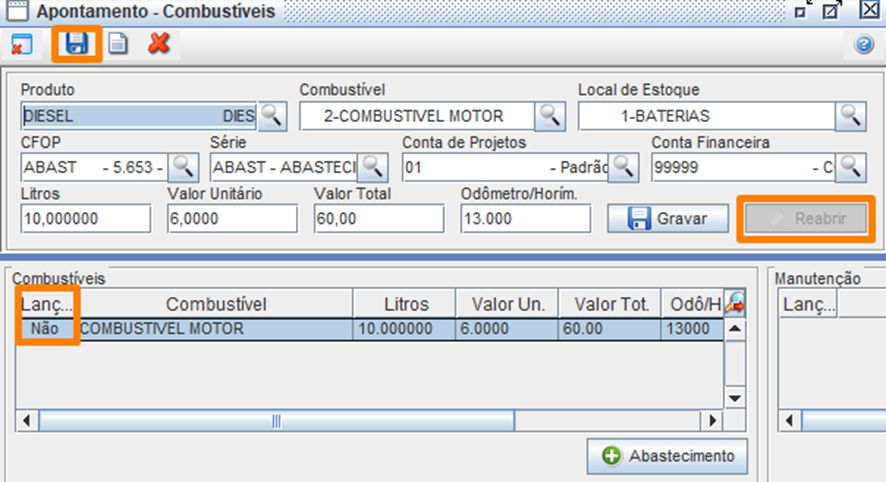Click the red X delete toolbar icon

(158, 44)
